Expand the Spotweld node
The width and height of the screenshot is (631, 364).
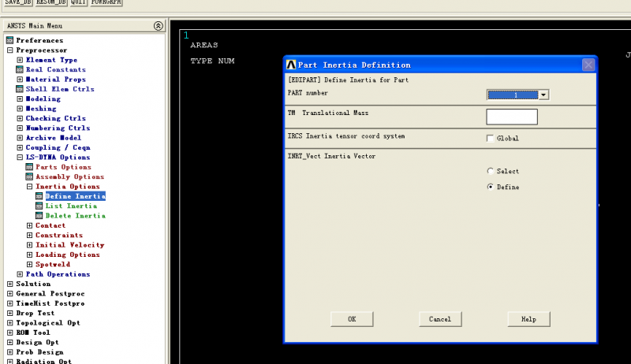click(x=29, y=265)
